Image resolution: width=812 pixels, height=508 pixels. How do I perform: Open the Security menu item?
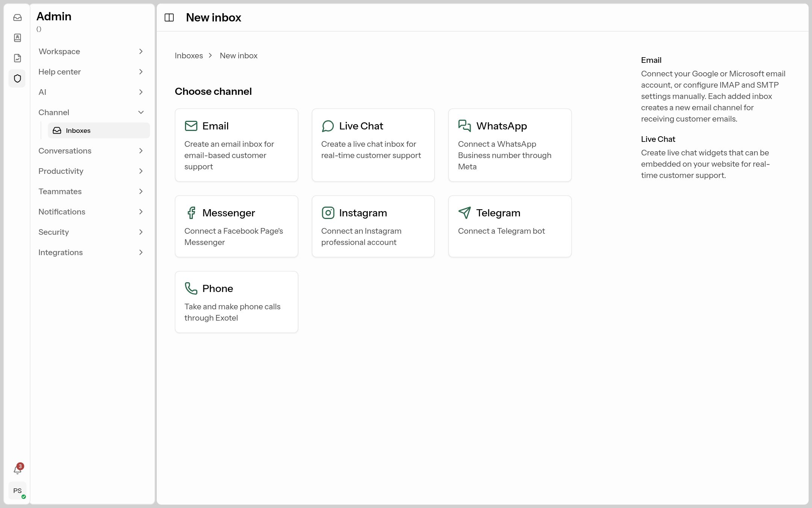[92, 232]
